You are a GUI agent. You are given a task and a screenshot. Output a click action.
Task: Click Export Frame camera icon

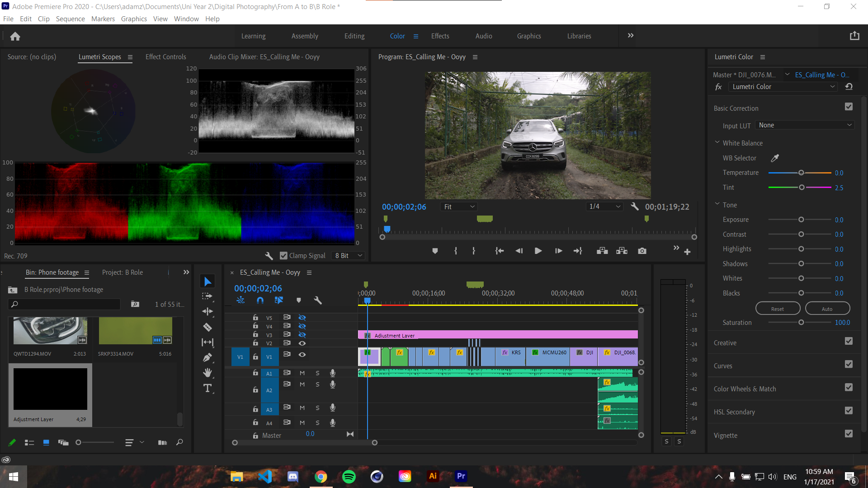click(642, 251)
